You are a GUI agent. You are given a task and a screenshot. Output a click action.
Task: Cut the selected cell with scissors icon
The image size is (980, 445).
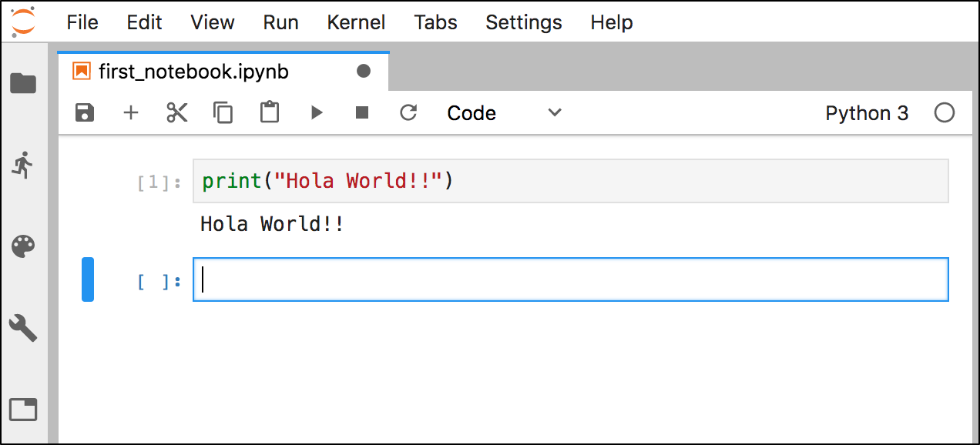point(176,112)
